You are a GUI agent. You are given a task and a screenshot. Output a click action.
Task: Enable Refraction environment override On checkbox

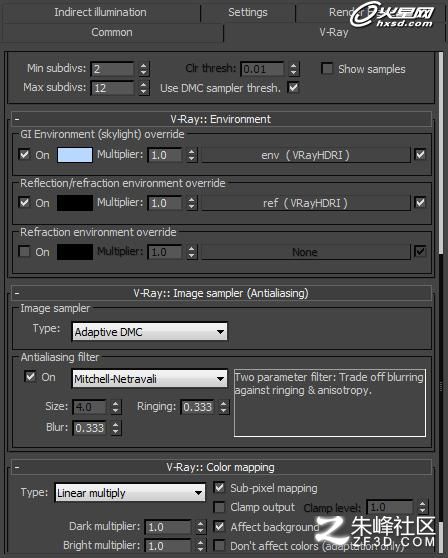(24, 252)
